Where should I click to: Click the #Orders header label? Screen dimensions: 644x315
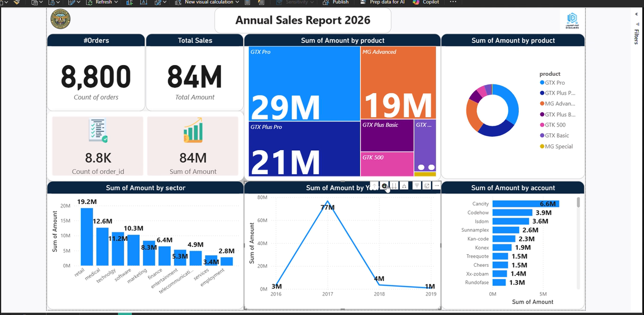click(x=96, y=41)
